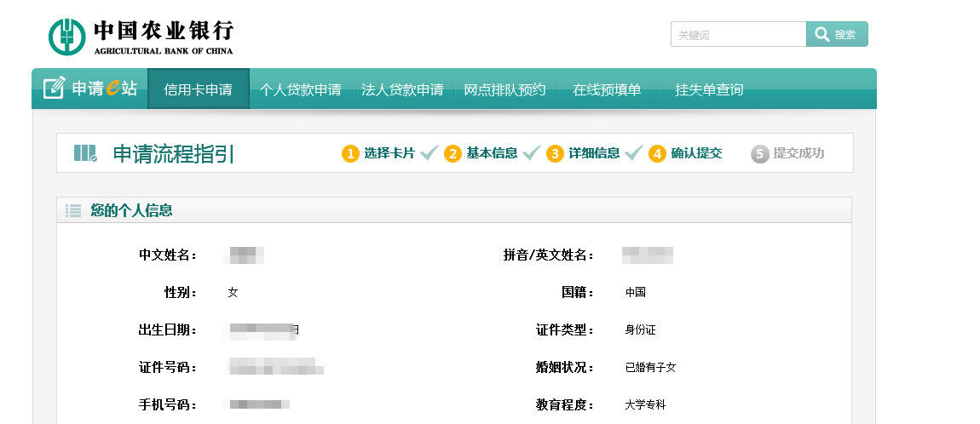The height and width of the screenshot is (424, 980).
Task: Open 网点排队预约 tab
Action: tap(504, 89)
